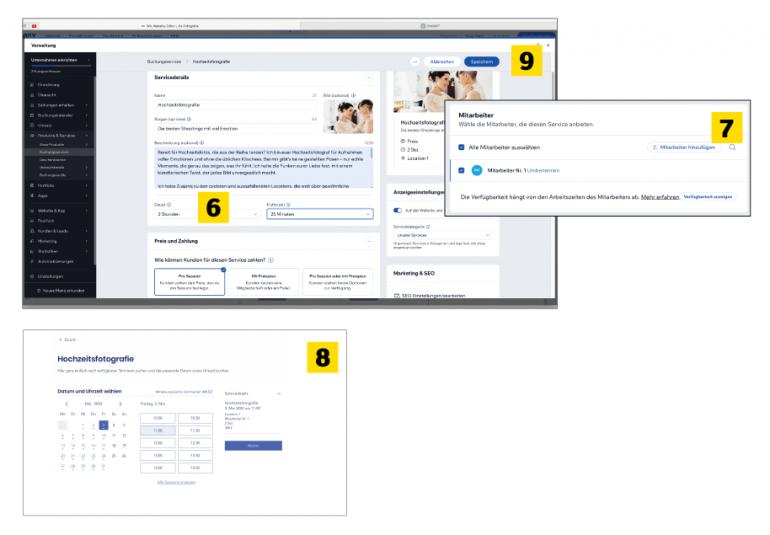Click the Abbrechen button

click(x=441, y=62)
